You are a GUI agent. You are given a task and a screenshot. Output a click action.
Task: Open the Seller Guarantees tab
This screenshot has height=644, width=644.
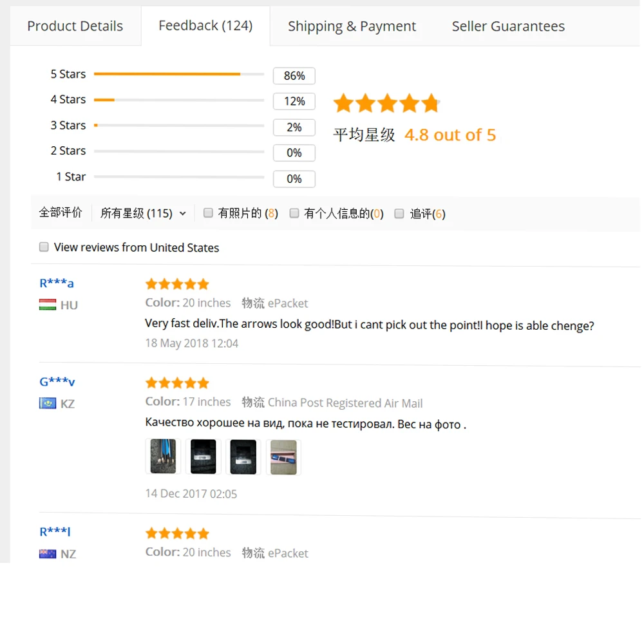[x=508, y=26]
